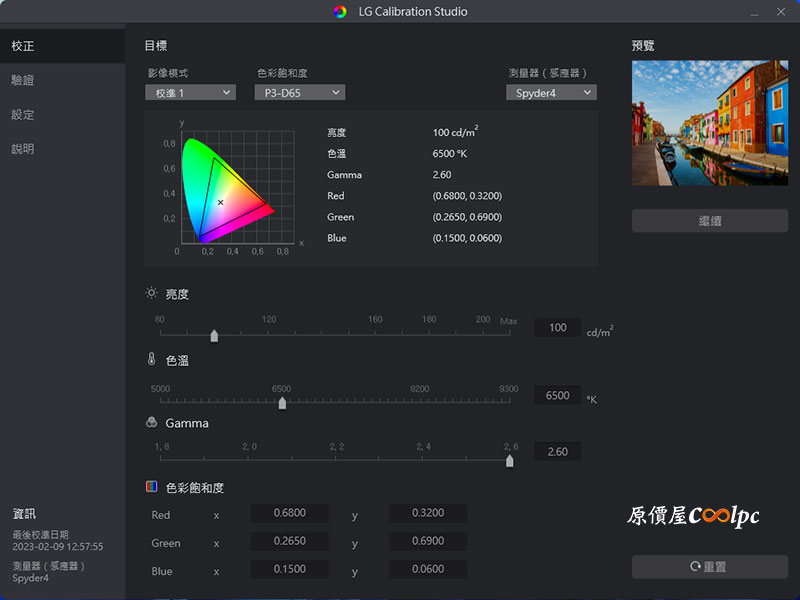Click the 1.8 label on Gamma scale
The height and width of the screenshot is (600, 800).
click(x=162, y=447)
